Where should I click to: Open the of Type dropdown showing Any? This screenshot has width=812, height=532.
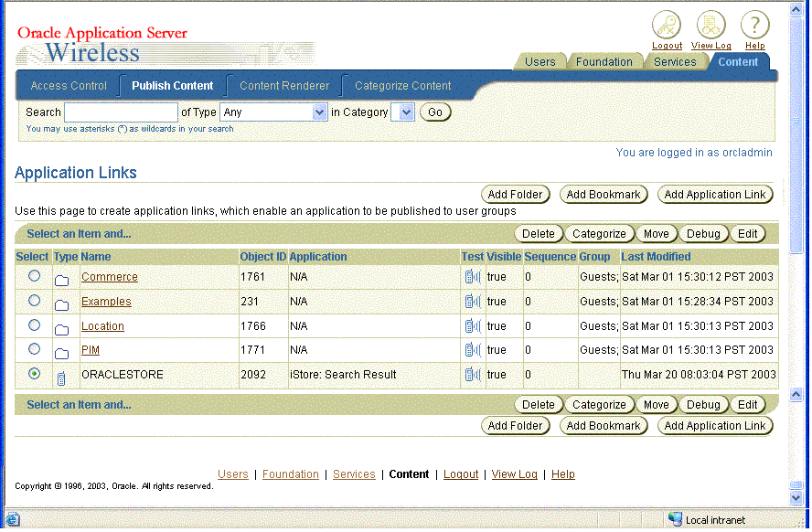tap(273, 112)
